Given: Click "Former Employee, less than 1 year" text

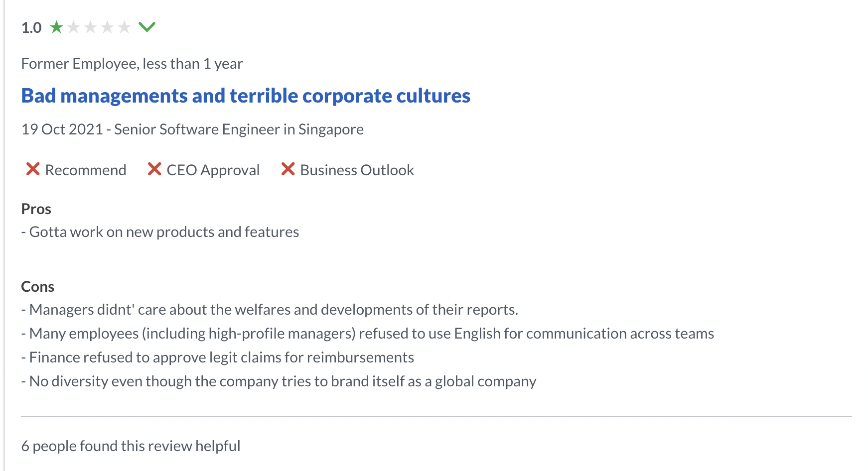Looking at the screenshot, I should coord(132,64).
